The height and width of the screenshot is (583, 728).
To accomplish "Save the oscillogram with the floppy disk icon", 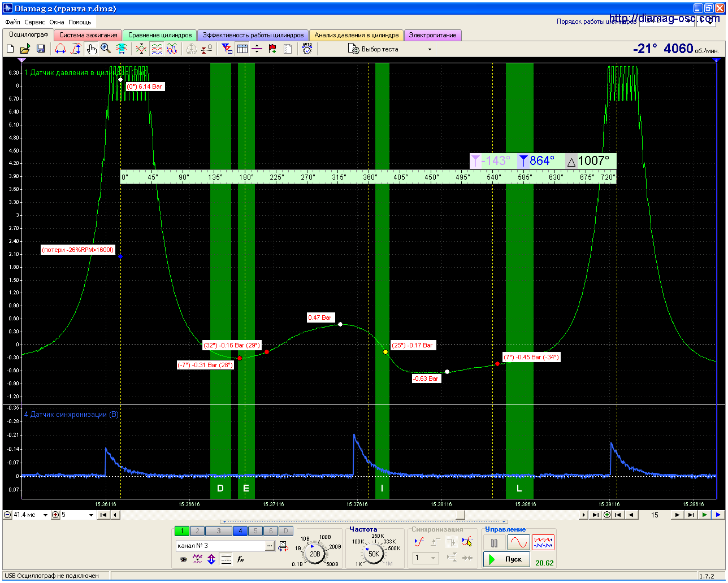I will tap(41, 49).
